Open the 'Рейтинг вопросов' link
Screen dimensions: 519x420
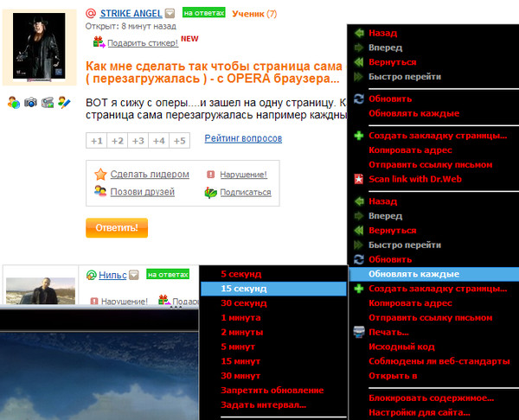tap(243, 138)
